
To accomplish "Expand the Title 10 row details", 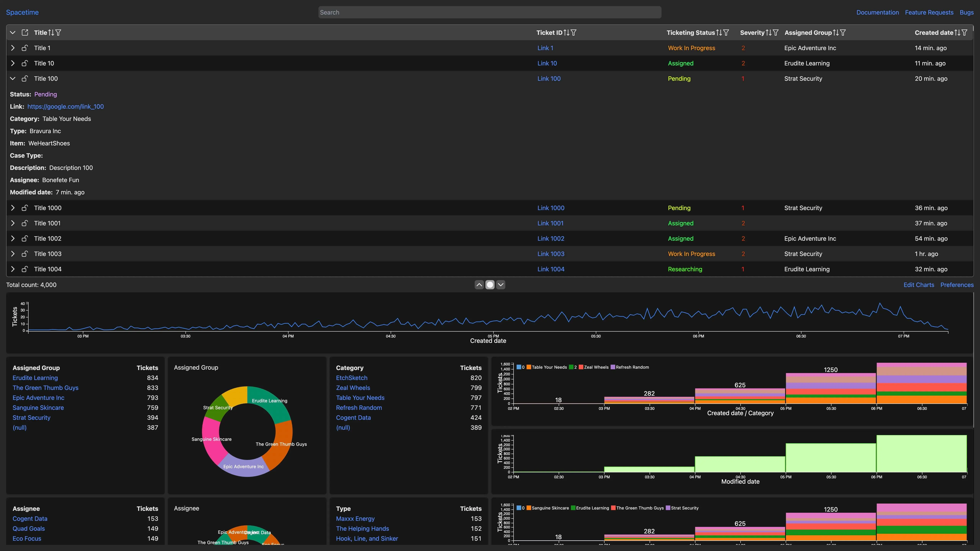I will 13,64.
